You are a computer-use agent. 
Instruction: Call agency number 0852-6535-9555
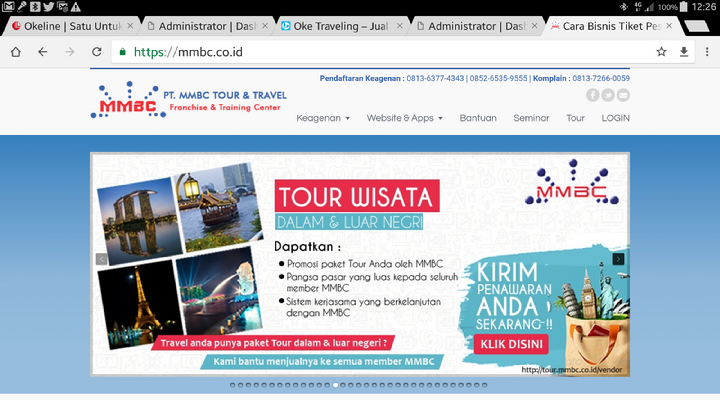[x=498, y=78]
